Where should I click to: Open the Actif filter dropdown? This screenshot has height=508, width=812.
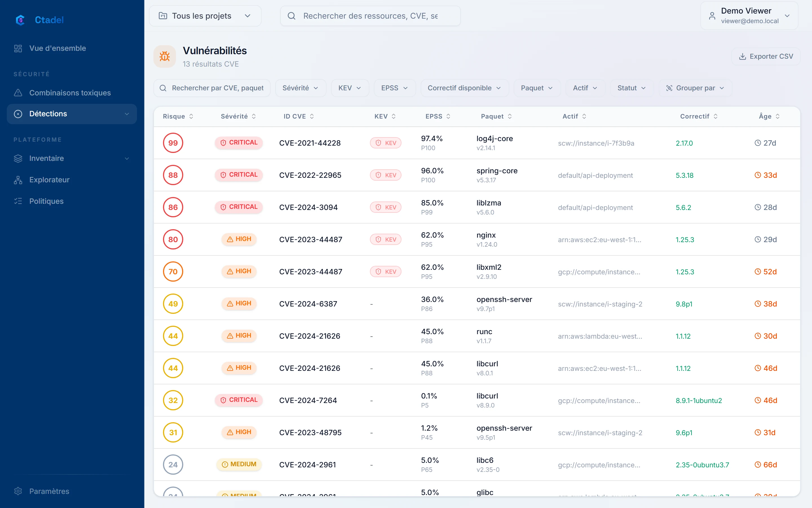pyautogui.click(x=585, y=88)
